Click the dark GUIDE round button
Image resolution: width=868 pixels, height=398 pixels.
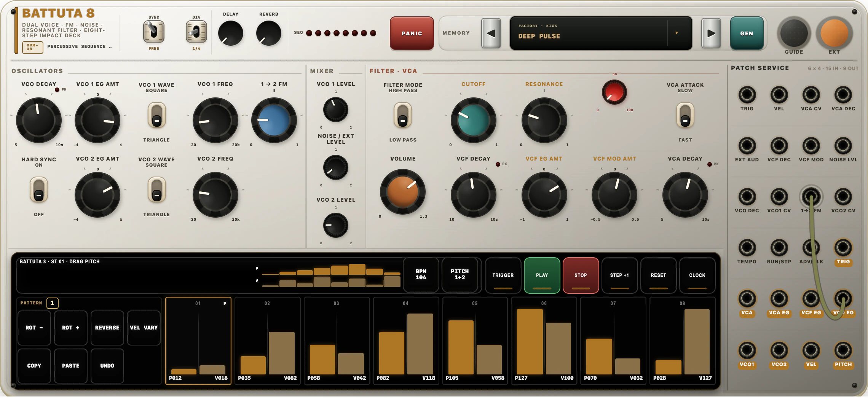tap(794, 33)
